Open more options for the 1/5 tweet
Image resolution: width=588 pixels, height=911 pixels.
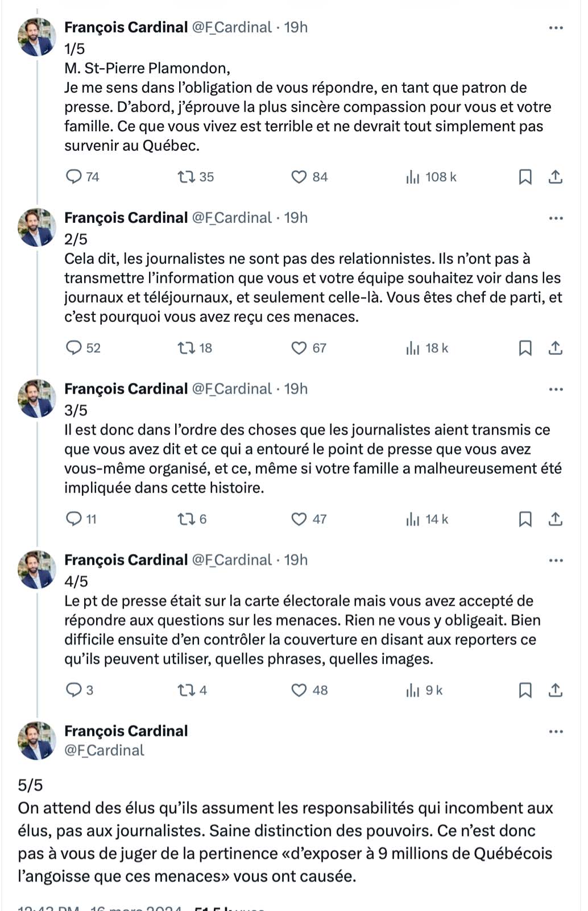pyautogui.click(x=556, y=28)
